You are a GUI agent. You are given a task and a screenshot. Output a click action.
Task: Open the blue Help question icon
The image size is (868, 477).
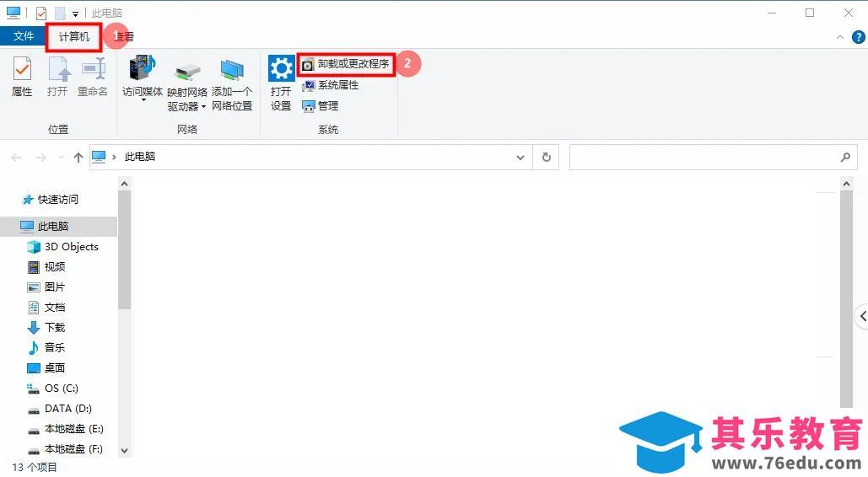coord(858,37)
